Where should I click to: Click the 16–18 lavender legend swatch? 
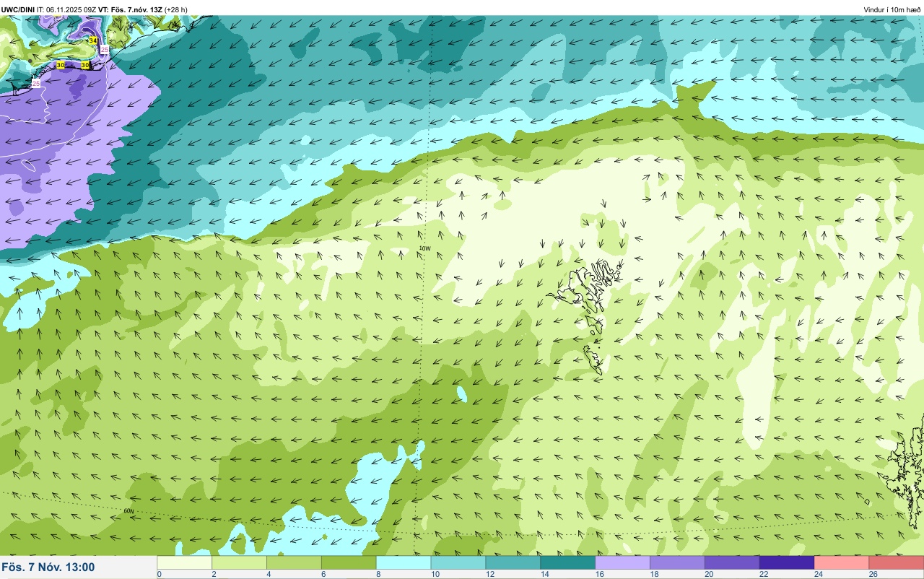[623, 562]
